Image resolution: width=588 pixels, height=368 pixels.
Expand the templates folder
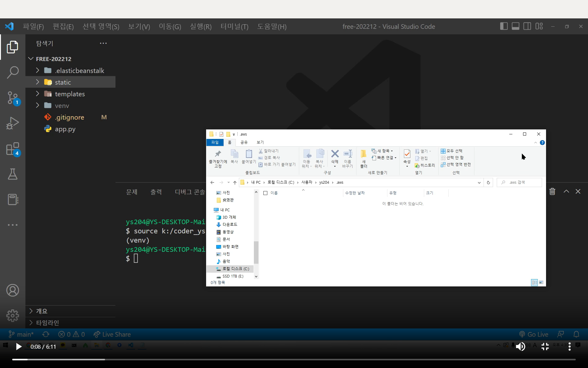[x=38, y=94]
